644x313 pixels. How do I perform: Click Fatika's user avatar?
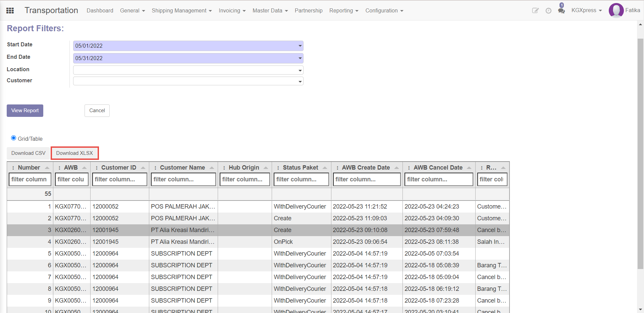click(x=616, y=10)
